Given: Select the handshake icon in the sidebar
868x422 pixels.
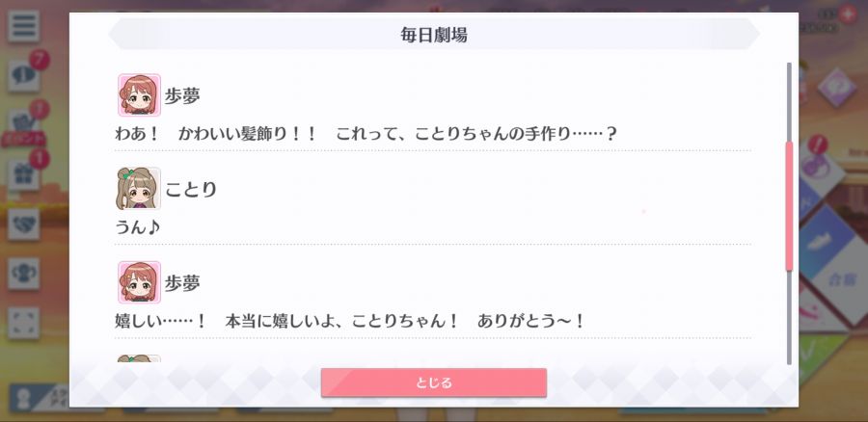Looking at the screenshot, I should [x=24, y=224].
